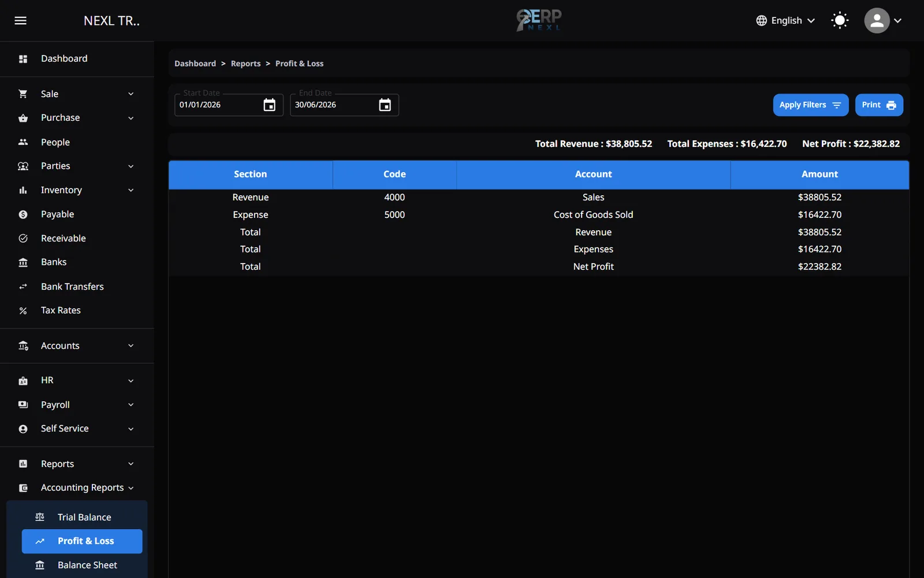Click the Print button
The height and width of the screenshot is (578, 924).
coord(879,105)
